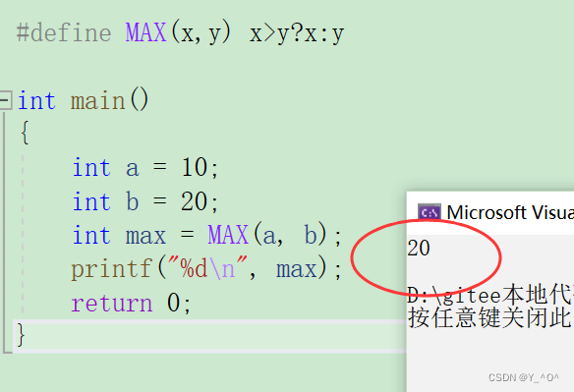Click the '按任意键关闭此' console message
The height and width of the screenshot is (392, 574).
pyautogui.click(x=490, y=317)
